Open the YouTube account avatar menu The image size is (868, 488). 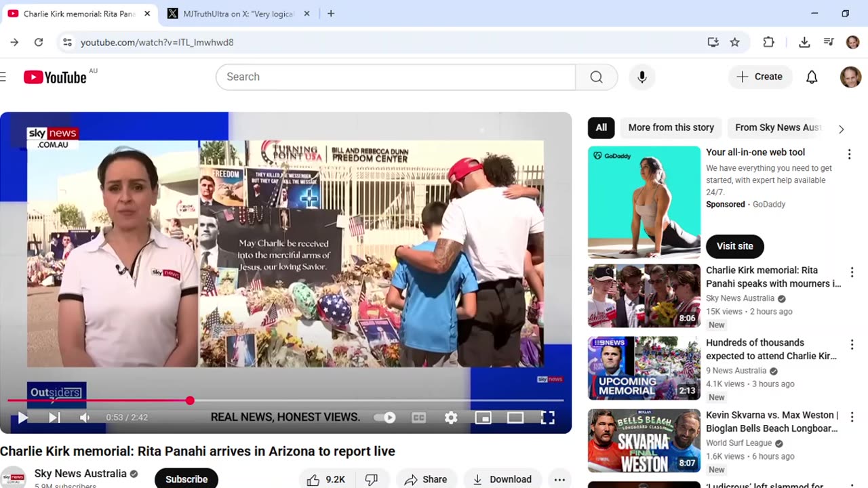tap(850, 77)
